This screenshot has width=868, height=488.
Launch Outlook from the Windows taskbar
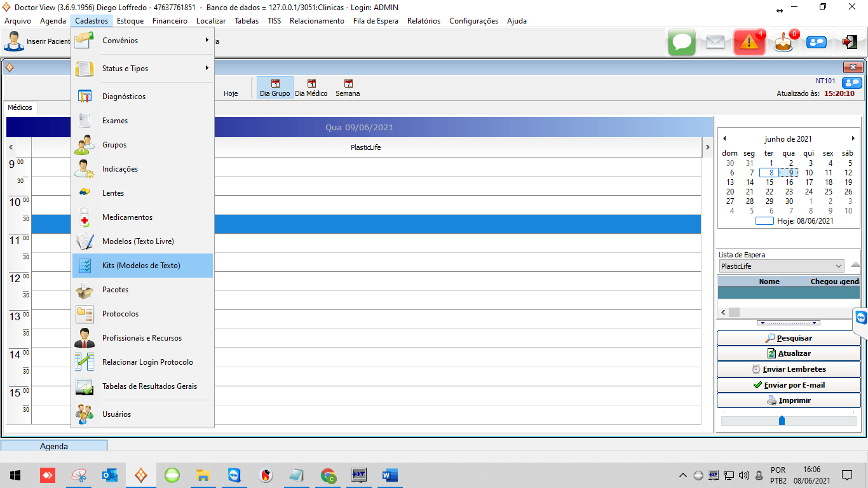click(110, 475)
